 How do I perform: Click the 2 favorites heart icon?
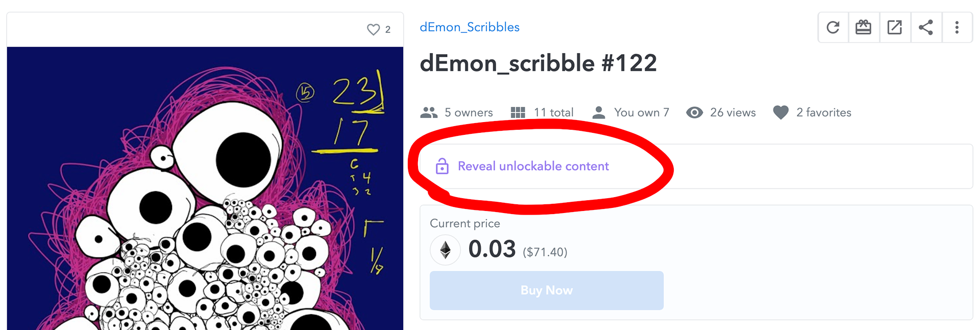coord(781,112)
